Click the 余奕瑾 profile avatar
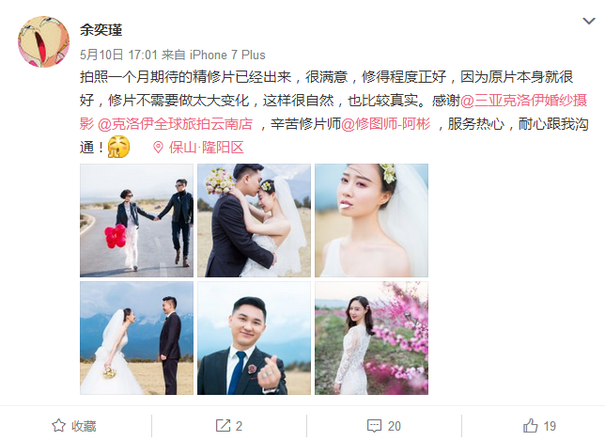 [x=44, y=42]
